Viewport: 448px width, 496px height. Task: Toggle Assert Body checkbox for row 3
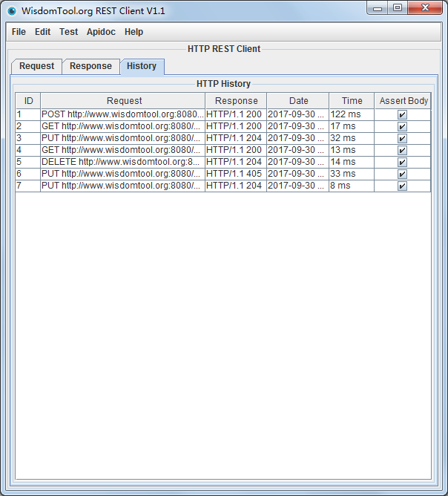(x=402, y=138)
